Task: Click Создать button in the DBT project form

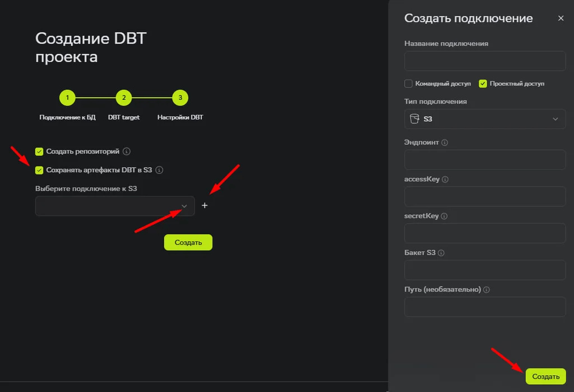Action: [x=188, y=242]
